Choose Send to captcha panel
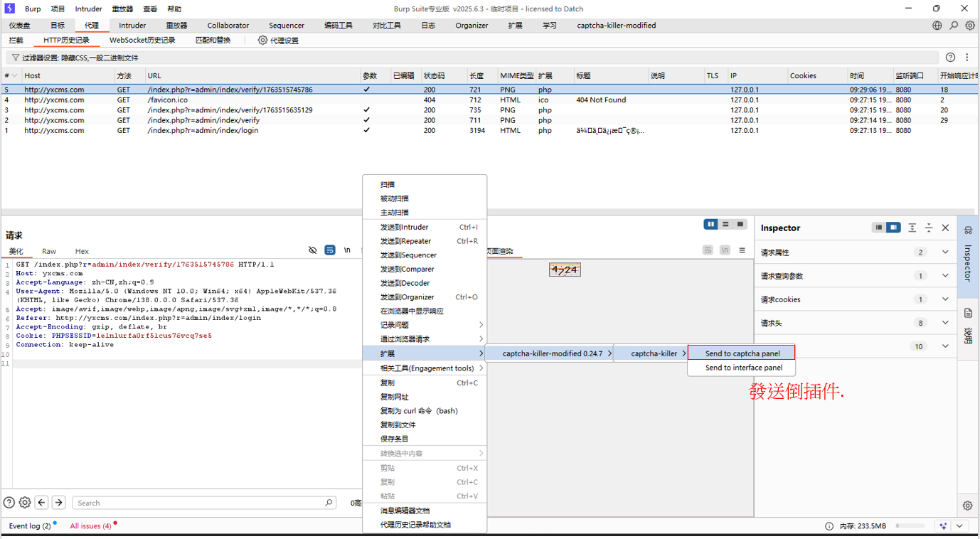The height and width of the screenshot is (539, 980). 742,353
